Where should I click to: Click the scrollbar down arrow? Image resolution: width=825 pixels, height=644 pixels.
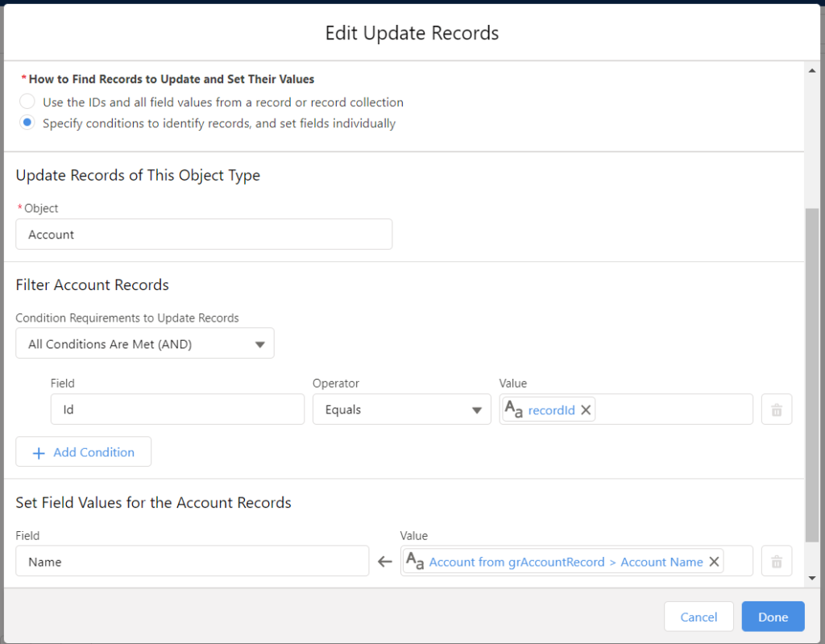pyautogui.click(x=812, y=579)
